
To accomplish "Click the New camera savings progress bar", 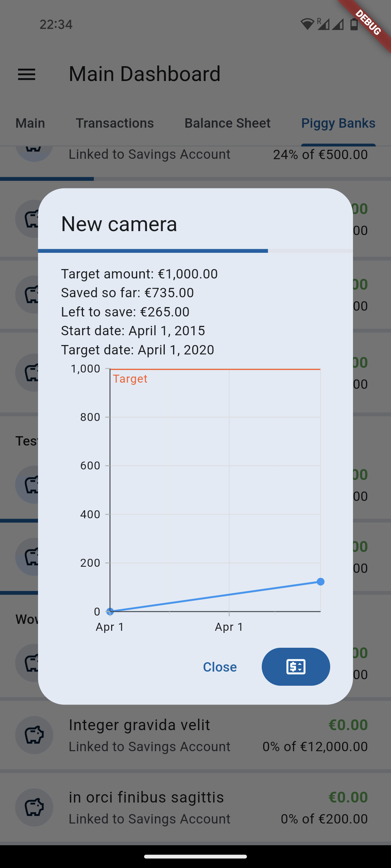I will pos(195,251).
